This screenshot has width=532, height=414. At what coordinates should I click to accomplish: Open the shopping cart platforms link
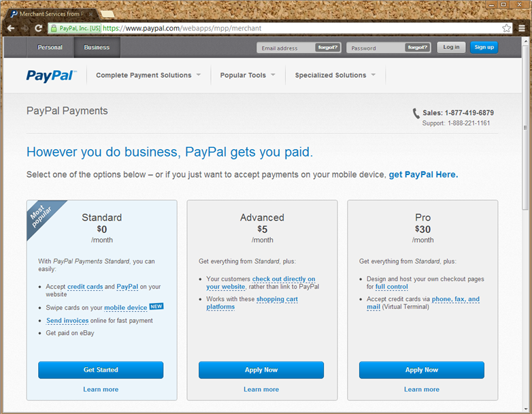pyautogui.click(x=252, y=303)
